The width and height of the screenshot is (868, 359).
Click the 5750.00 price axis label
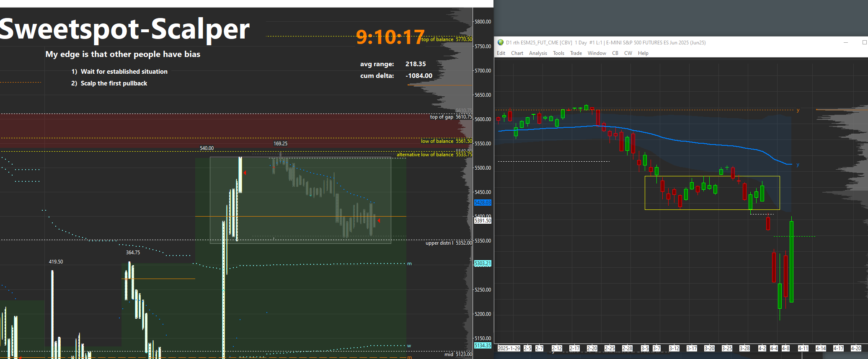click(483, 46)
